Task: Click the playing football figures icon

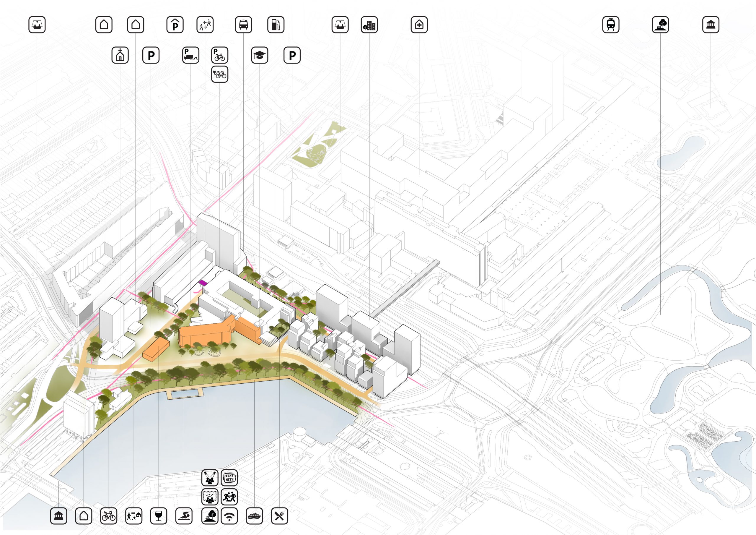Action: (x=229, y=497)
